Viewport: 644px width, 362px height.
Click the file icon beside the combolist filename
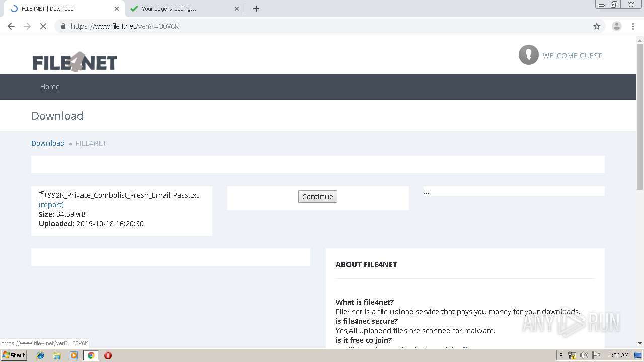click(x=42, y=195)
